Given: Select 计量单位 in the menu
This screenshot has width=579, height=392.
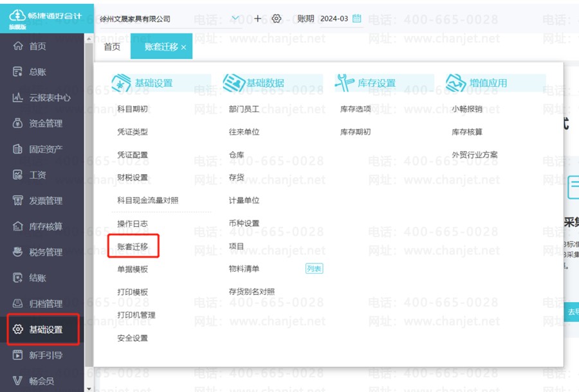Looking at the screenshot, I should coord(244,200).
